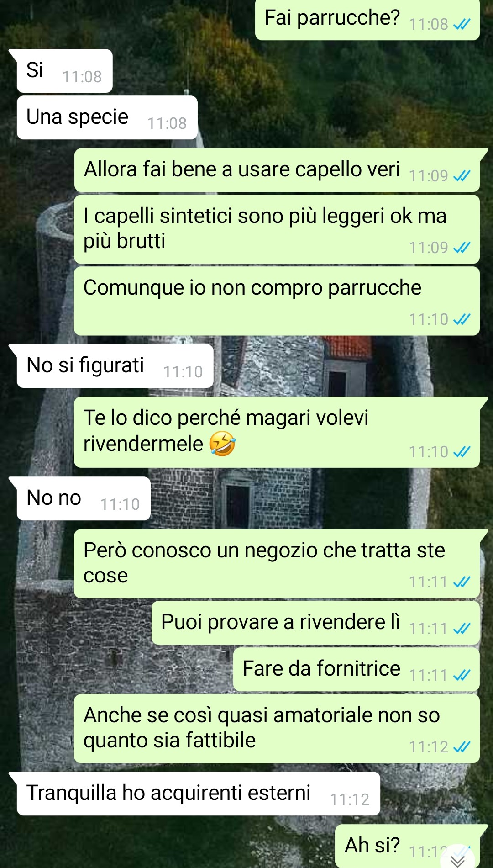The height and width of the screenshot is (868, 493).
Task: Tap the 11:10 timestamp on 'No si figurati'
Action: tap(183, 372)
